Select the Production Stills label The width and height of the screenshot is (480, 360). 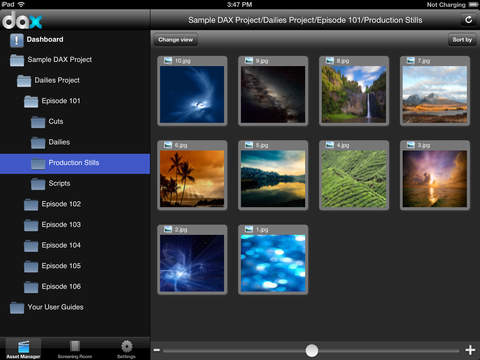(x=74, y=163)
